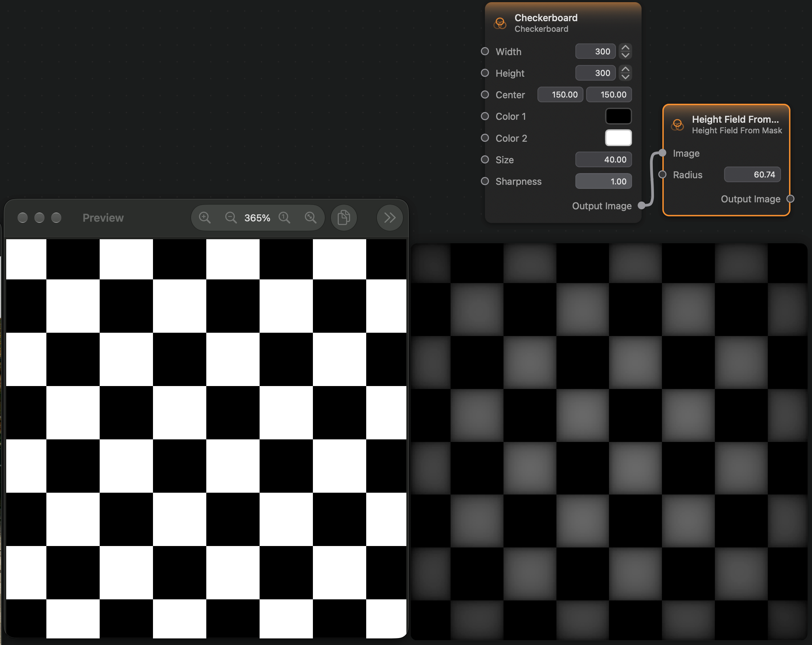
Task: Click the Sharpness value field
Action: coord(604,181)
